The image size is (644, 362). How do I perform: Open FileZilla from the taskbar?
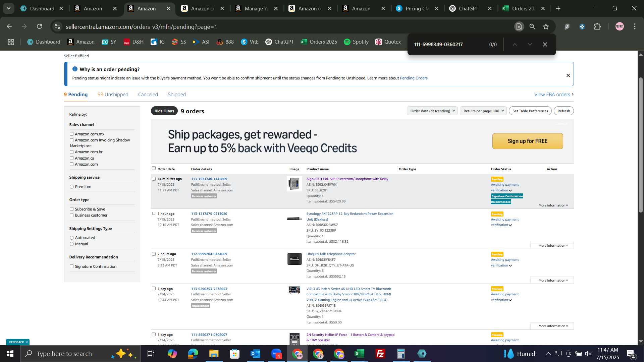[380, 354]
